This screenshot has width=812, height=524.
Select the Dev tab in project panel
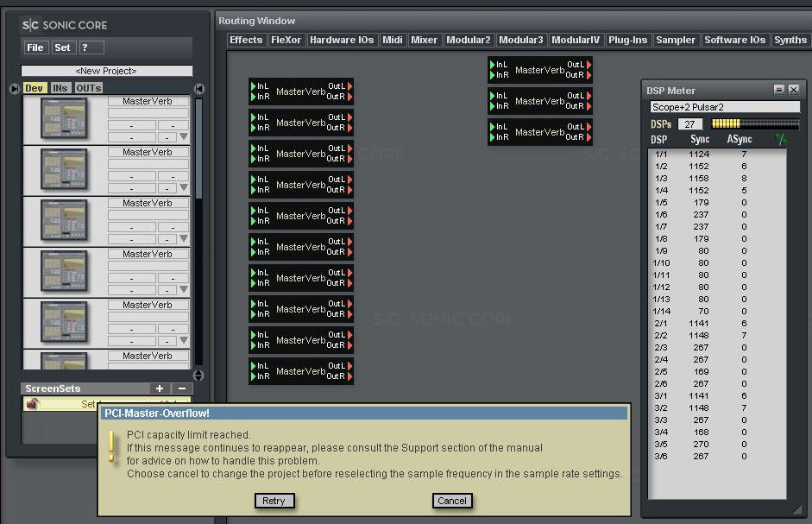click(35, 88)
